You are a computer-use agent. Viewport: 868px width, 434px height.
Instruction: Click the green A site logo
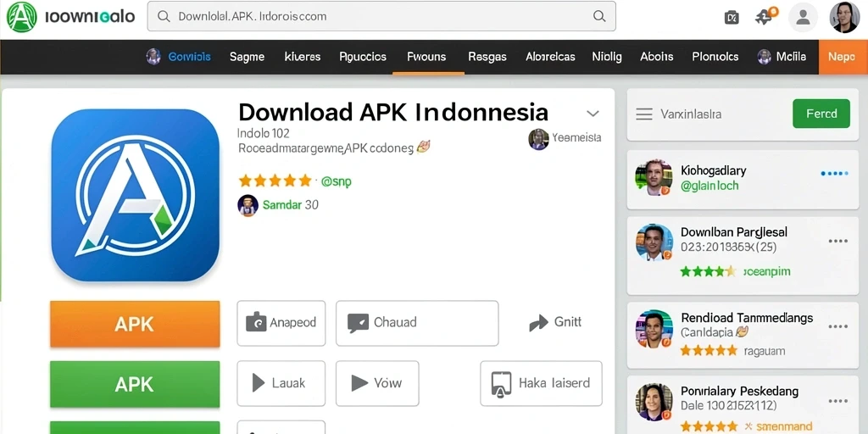[x=21, y=17]
